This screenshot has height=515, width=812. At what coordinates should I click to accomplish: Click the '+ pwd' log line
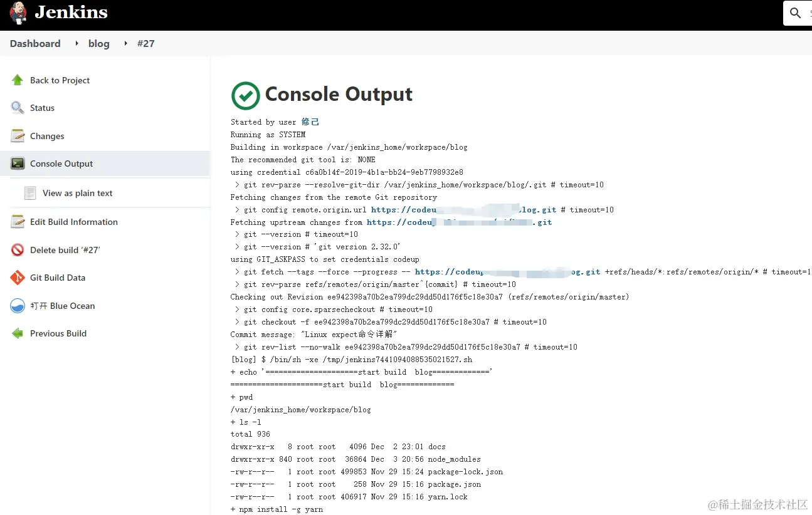241,397
